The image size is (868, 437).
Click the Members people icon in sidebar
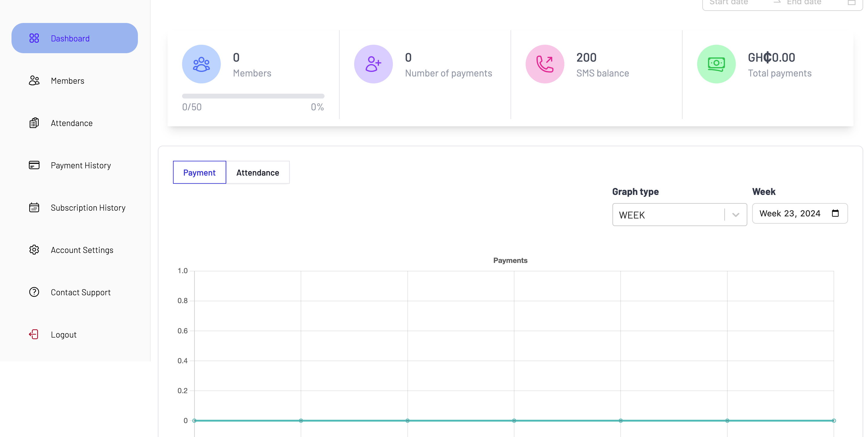(34, 80)
